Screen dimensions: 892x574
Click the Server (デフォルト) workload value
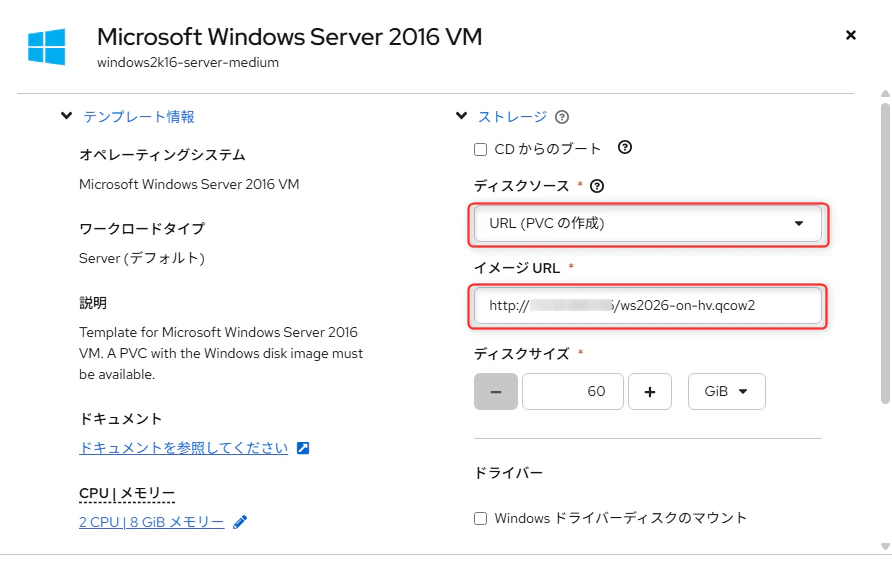pos(142,258)
